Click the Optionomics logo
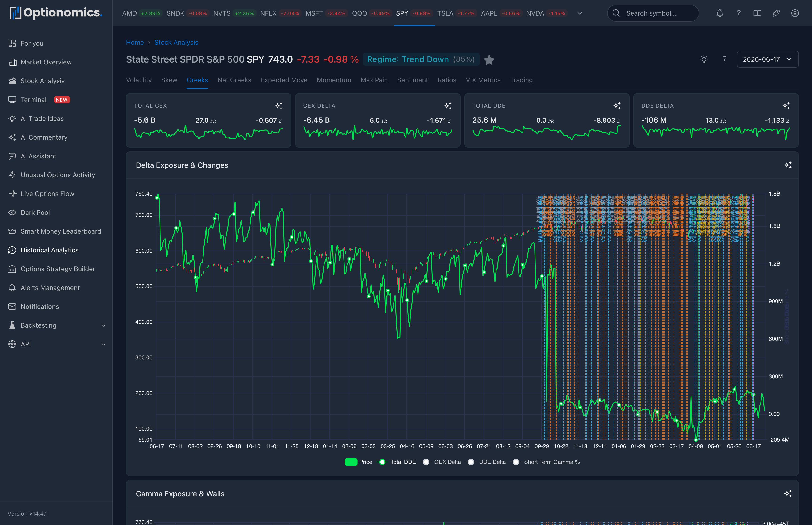This screenshot has width=812, height=525. pos(56,13)
